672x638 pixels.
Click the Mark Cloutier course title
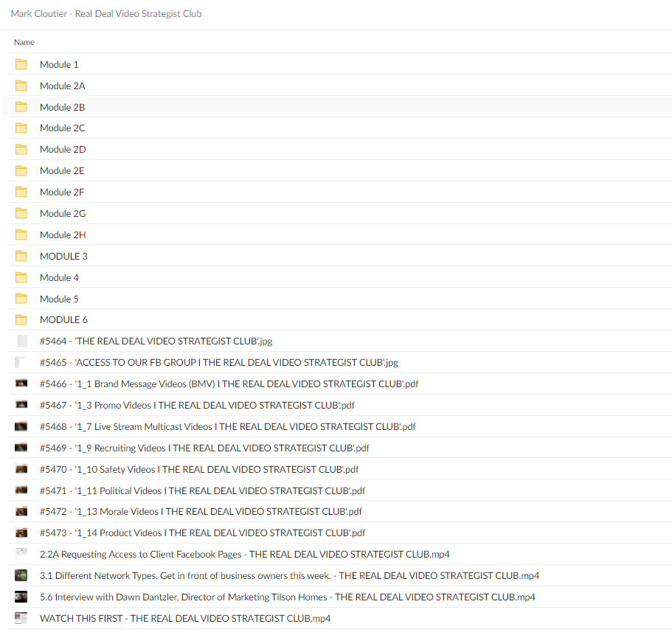pyautogui.click(x=106, y=14)
